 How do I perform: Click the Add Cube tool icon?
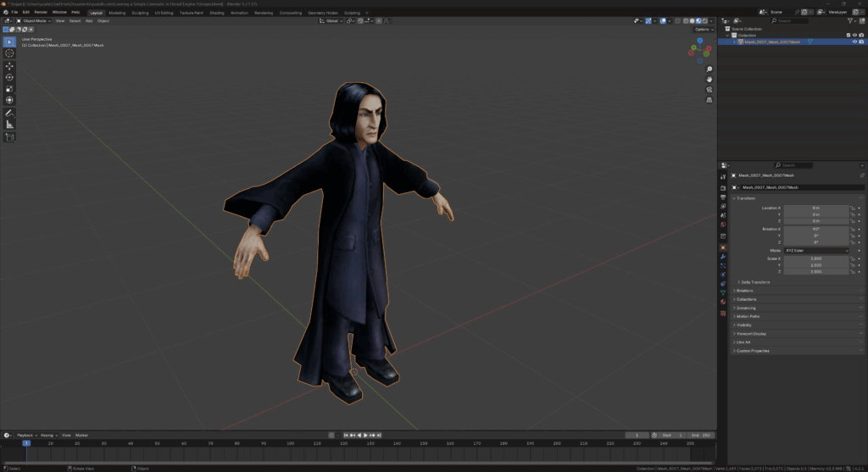[x=10, y=136]
